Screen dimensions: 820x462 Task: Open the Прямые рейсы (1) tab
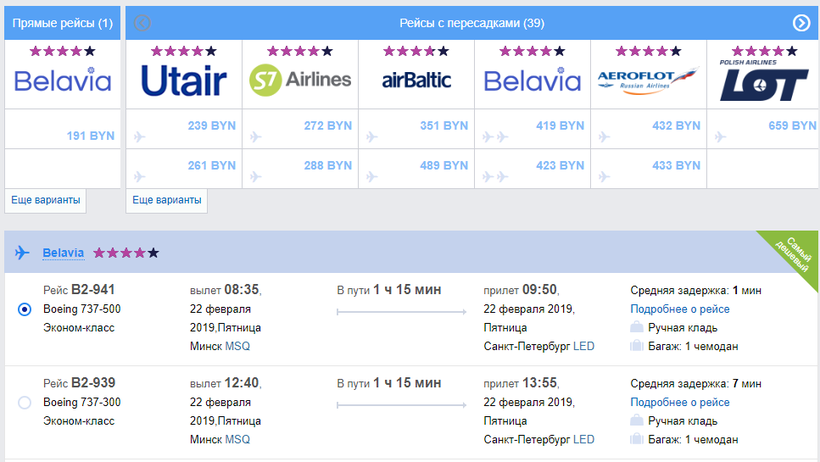tap(63, 23)
